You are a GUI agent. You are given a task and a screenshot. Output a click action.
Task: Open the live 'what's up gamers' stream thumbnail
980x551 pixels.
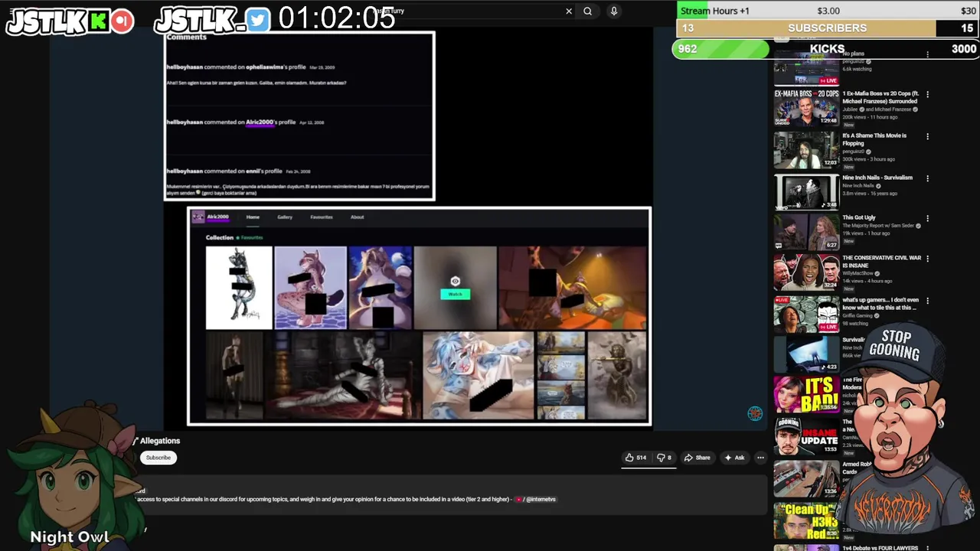click(806, 313)
